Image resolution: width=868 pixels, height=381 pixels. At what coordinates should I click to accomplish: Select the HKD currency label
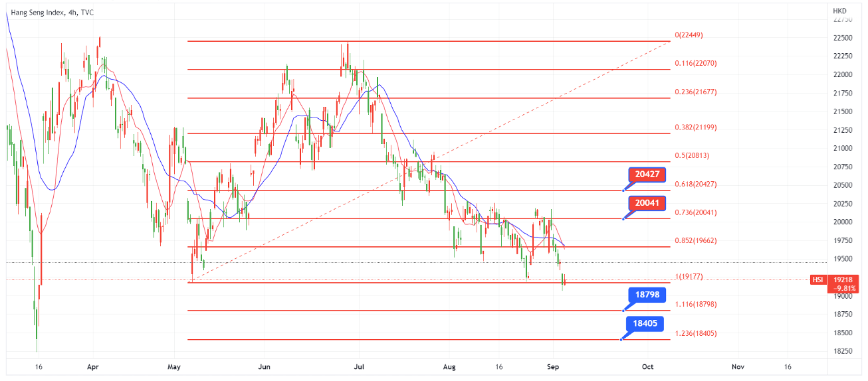click(839, 11)
